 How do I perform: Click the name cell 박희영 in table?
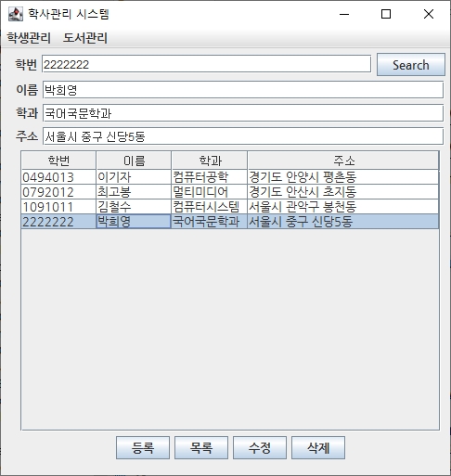tap(134, 222)
